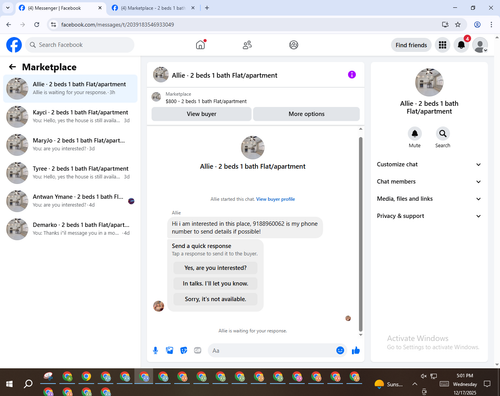Screen dimensions: 500x396
Task: Switch to the Marketplace browser tab
Action: [x=152, y=8]
